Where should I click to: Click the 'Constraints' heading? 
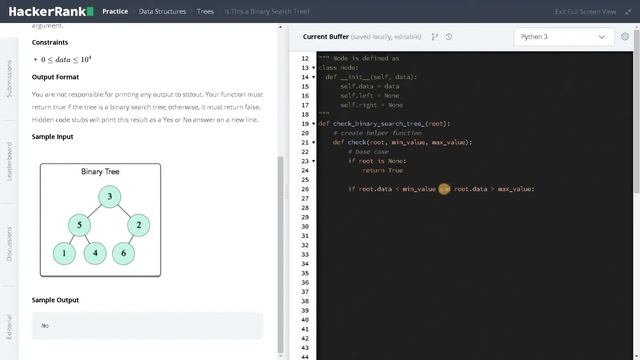[x=50, y=42]
